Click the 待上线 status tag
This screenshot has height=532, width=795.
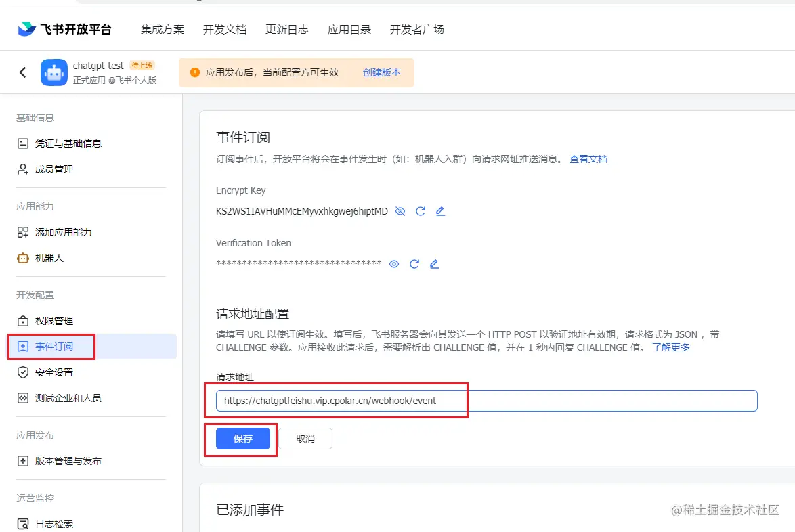click(142, 66)
